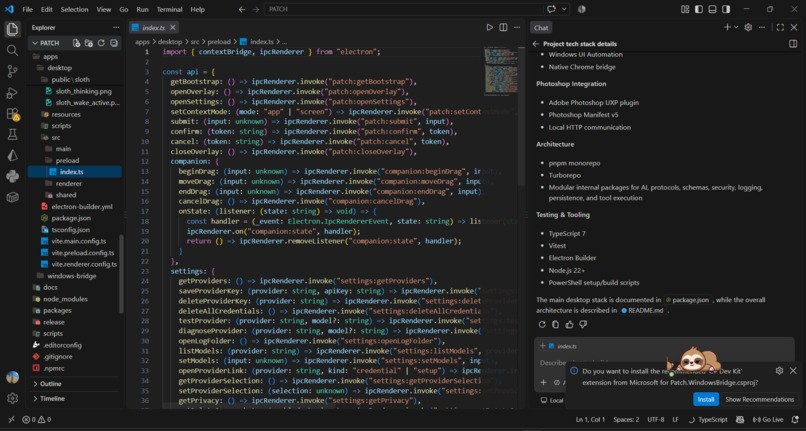Select electron-builder.yml in Explorer

(82, 207)
